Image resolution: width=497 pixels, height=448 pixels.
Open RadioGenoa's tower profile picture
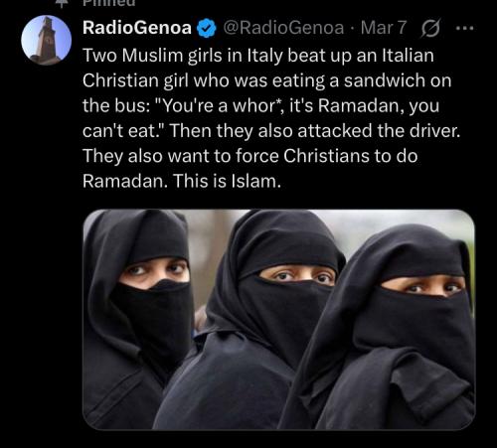click(x=47, y=40)
